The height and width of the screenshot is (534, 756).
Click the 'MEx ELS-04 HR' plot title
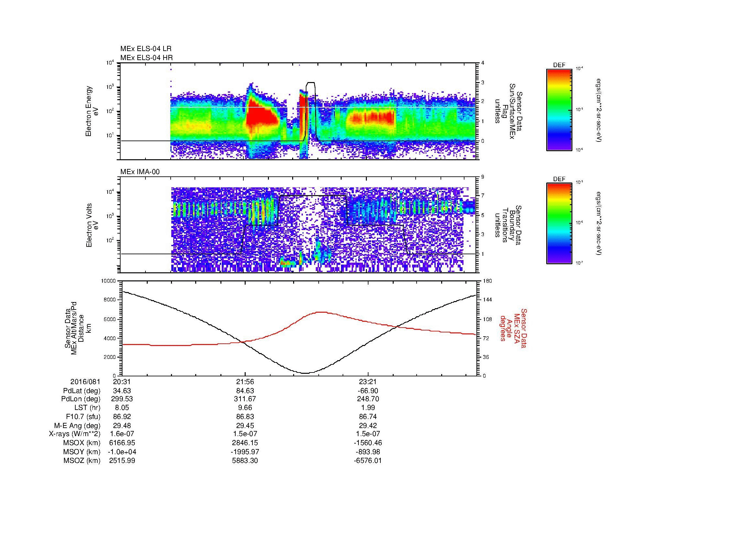[146, 58]
